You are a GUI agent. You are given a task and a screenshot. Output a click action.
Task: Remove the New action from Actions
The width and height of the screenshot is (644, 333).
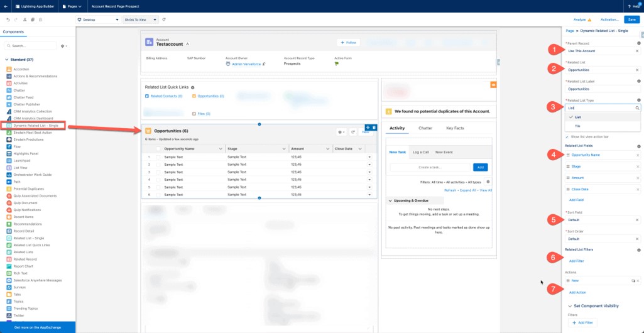pyautogui.click(x=638, y=281)
